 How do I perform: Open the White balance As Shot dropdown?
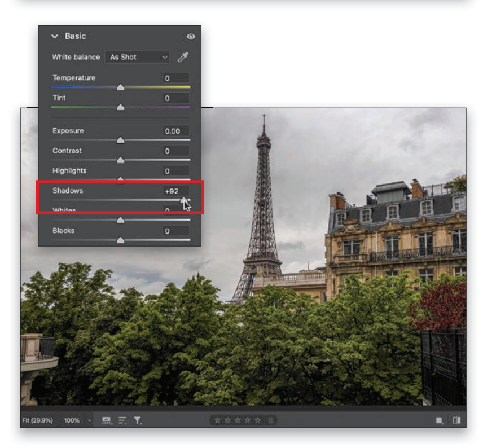click(137, 57)
